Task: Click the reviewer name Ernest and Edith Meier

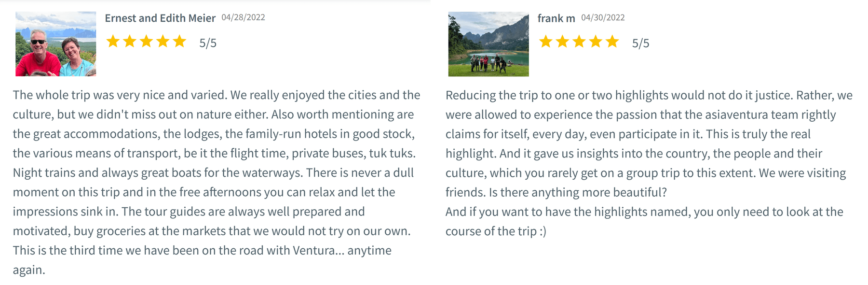Action: coord(160,18)
